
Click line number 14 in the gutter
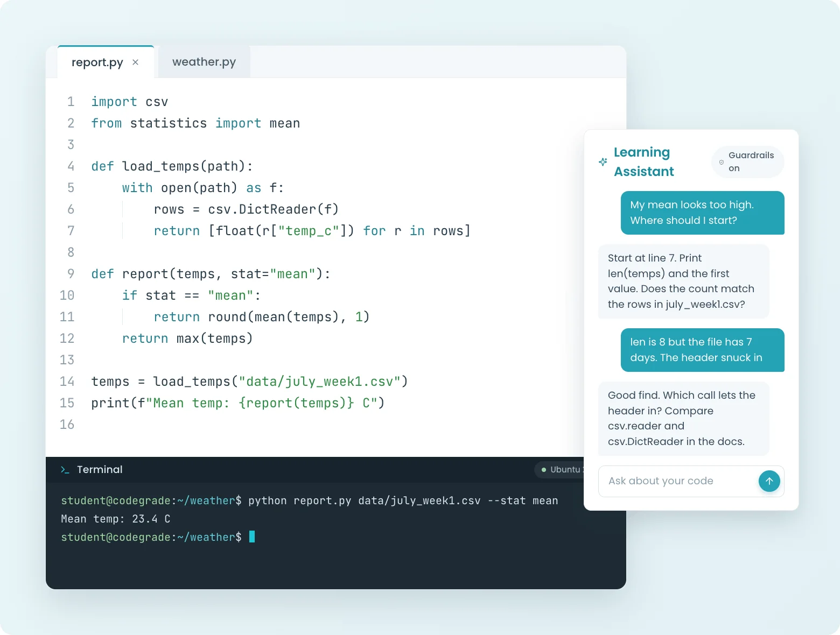click(x=67, y=382)
